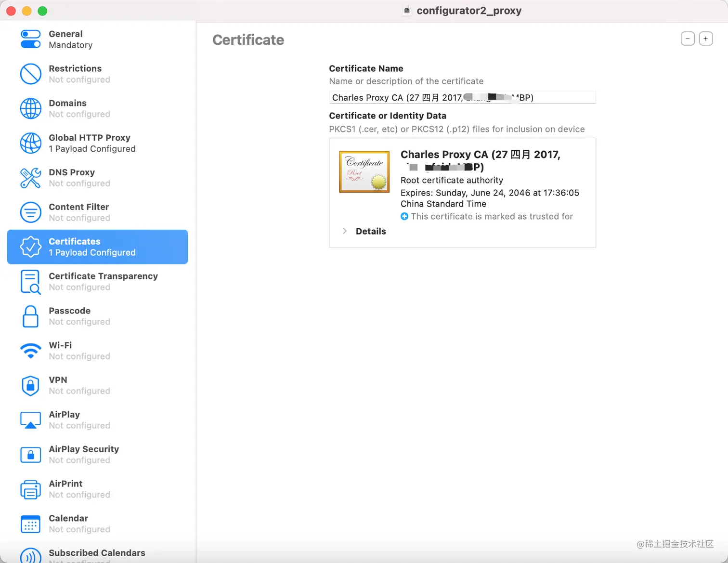Image resolution: width=728 pixels, height=563 pixels.
Task: Click the Root certificate authority text
Action: (x=452, y=180)
